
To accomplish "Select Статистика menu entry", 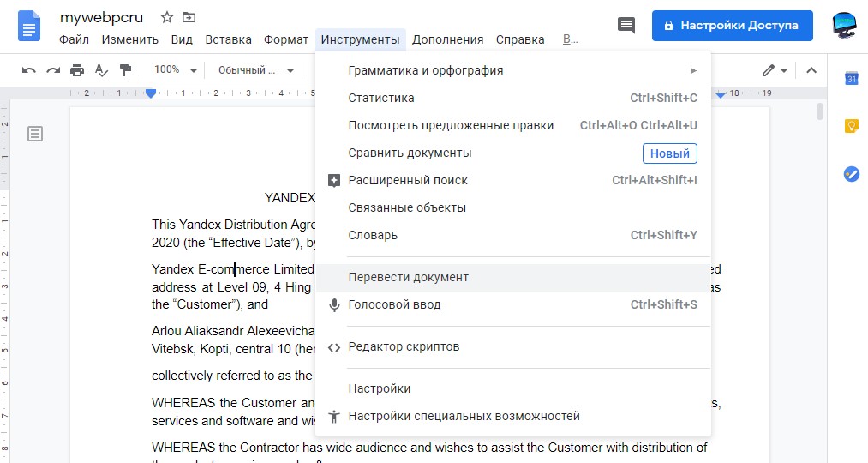I will click(512, 98).
